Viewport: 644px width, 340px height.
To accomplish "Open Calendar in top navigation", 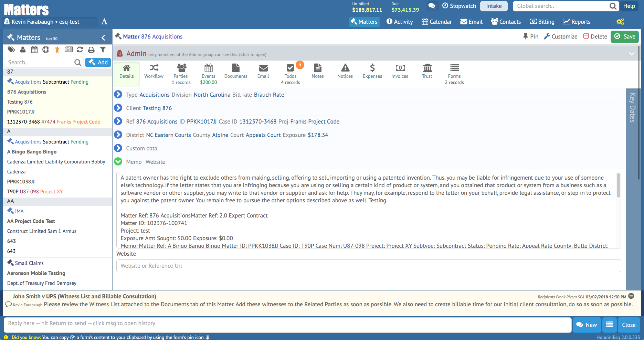I will tap(437, 22).
